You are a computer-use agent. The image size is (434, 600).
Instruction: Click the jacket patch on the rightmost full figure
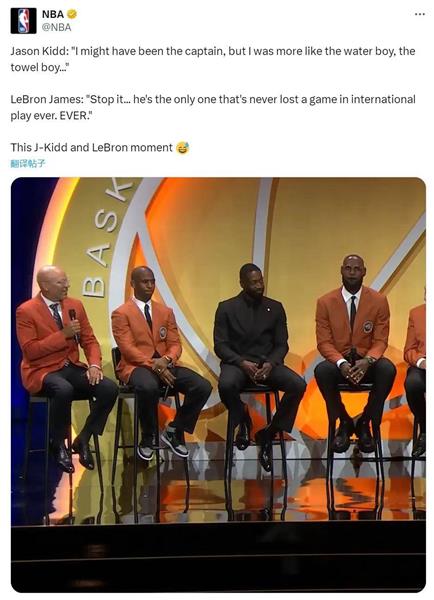pyautogui.click(x=368, y=326)
